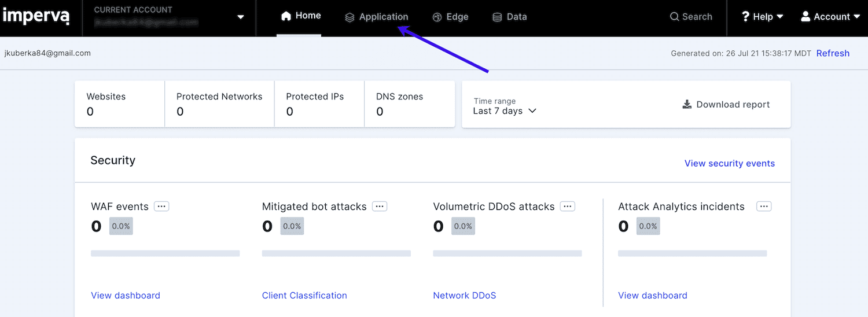The image size is (868, 317).
Task: Expand the Current Account dropdown
Action: pyautogui.click(x=241, y=17)
